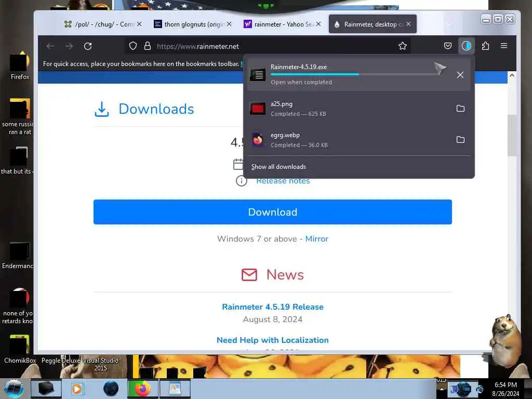Click the Rainmeter-4.5.19.exe file name
This screenshot has width=532, height=399.
pos(299,67)
